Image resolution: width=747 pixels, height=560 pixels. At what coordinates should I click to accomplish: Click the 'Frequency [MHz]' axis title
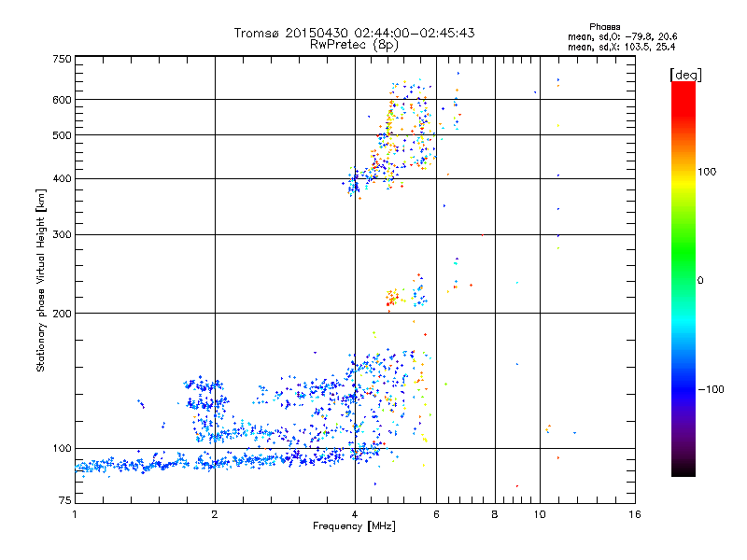[x=354, y=526]
